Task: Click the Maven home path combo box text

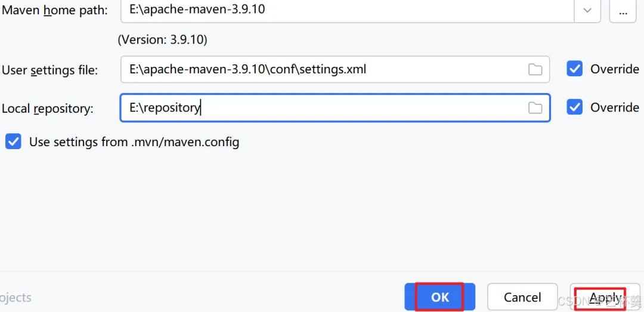Action: 346,10
